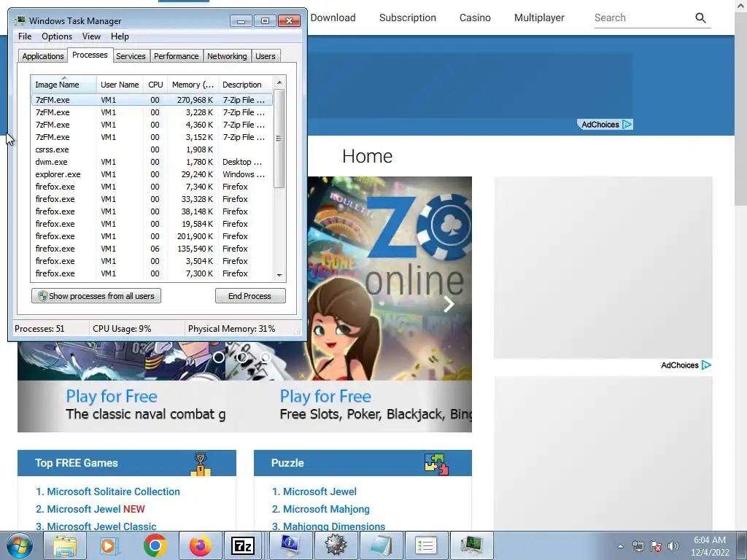This screenshot has height=560, width=747.
Task: Click the process list scroll up arrow
Action: coord(279,83)
